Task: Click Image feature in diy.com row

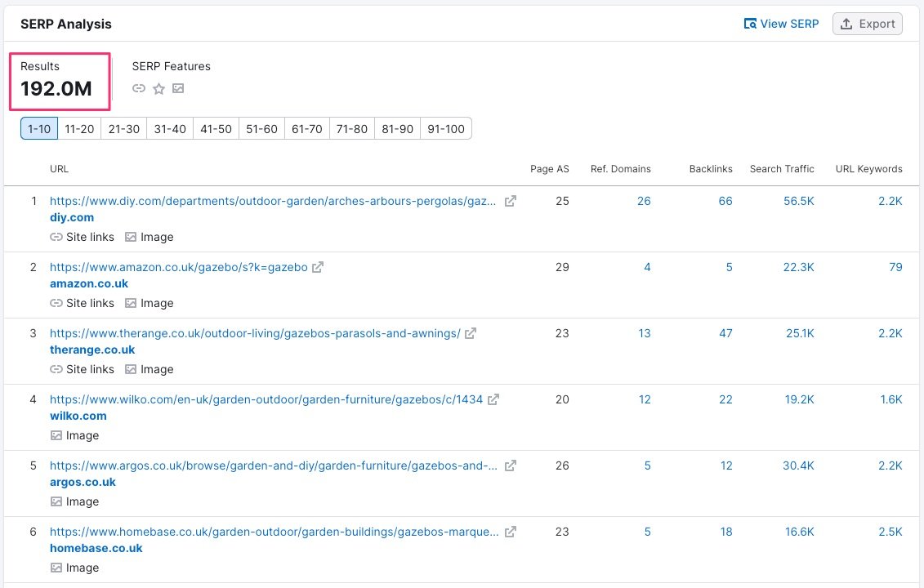Action: [149, 237]
